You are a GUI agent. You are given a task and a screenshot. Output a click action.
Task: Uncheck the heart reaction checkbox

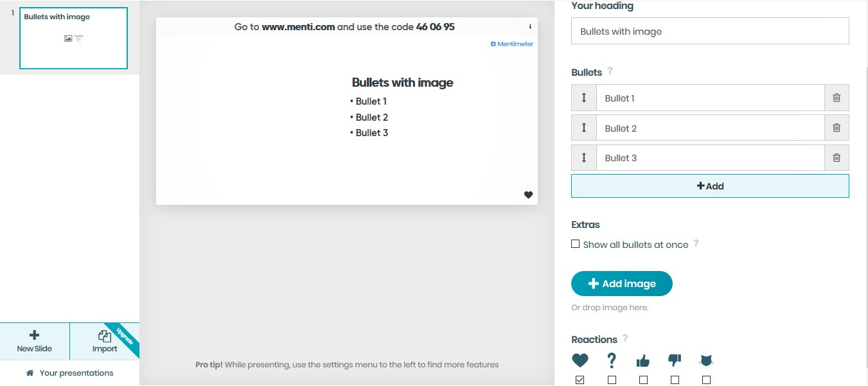coord(580,380)
